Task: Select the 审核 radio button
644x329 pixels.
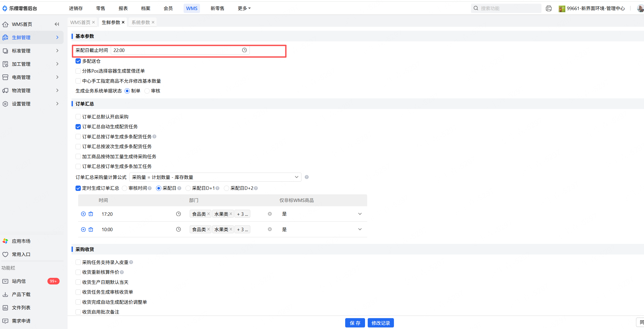Action: [x=147, y=91]
